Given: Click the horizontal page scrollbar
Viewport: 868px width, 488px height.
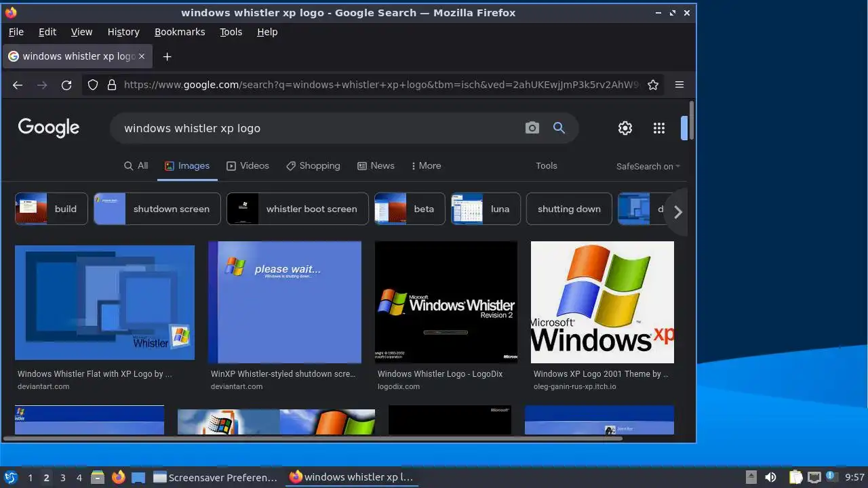Looking at the screenshot, I should (313, 439).
